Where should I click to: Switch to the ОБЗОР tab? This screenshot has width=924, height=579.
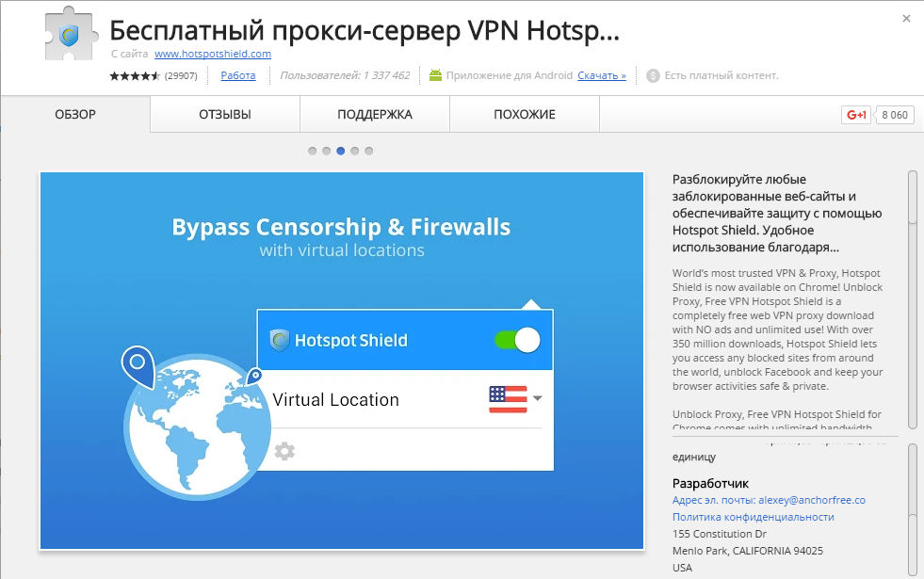(x=75, y=114)
